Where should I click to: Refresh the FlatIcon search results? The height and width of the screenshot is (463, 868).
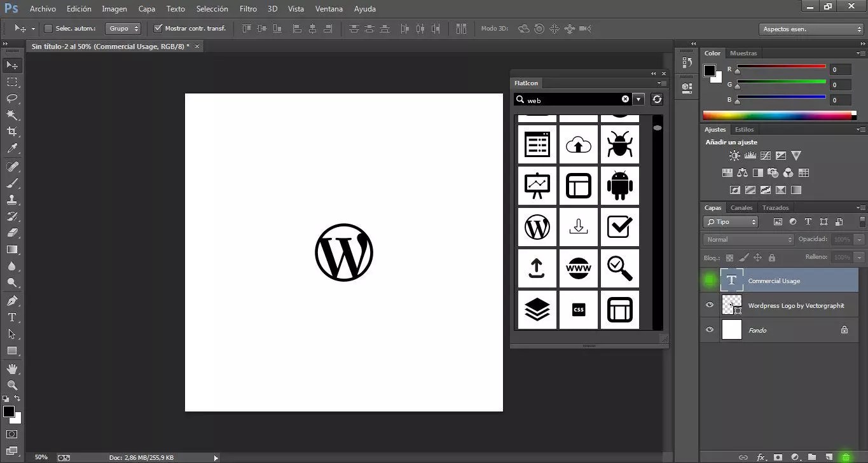657,99
